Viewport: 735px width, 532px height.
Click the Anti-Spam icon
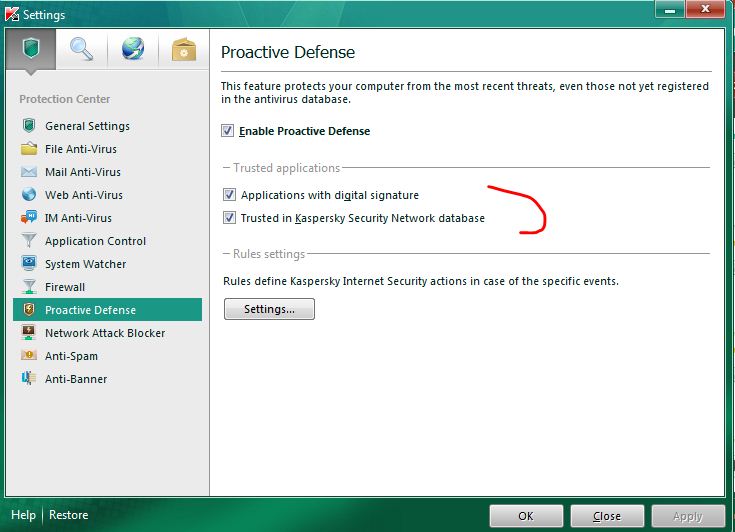[x=29, y=355]
